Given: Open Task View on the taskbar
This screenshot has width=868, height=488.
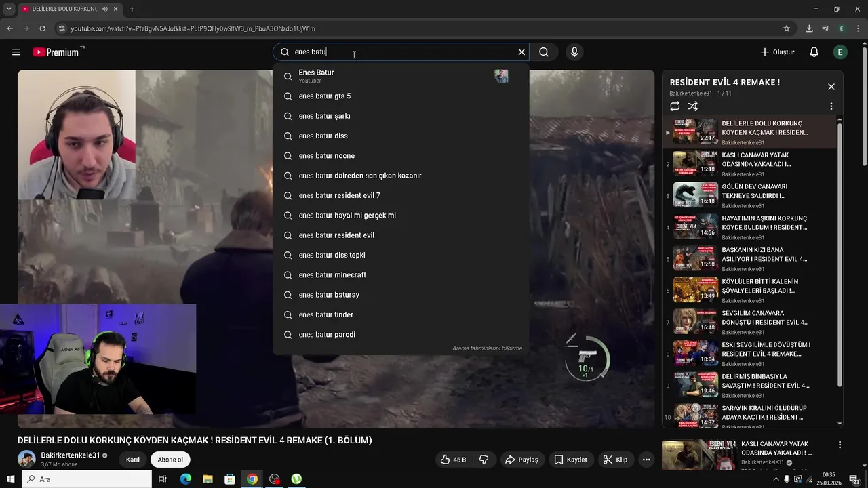Looking at the screenshot, I should [163, 479].
